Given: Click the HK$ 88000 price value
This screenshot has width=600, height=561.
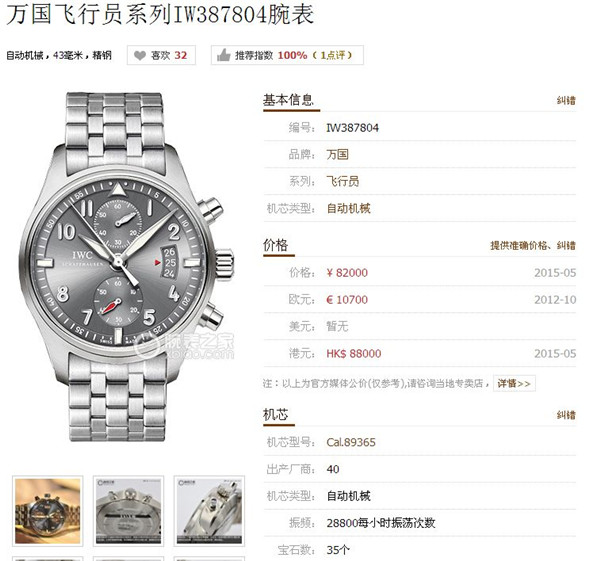Looking at the screenshot, I should click(x=354, y=354).
